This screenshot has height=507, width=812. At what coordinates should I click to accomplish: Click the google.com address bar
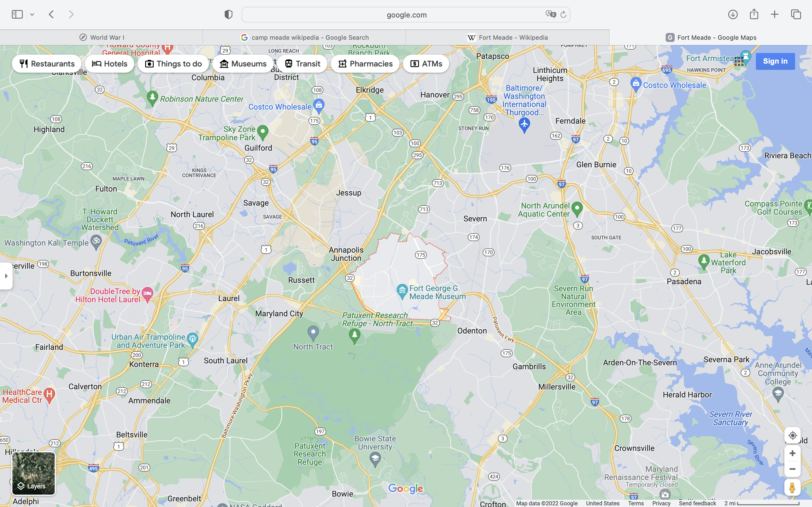tap(406, 15)
